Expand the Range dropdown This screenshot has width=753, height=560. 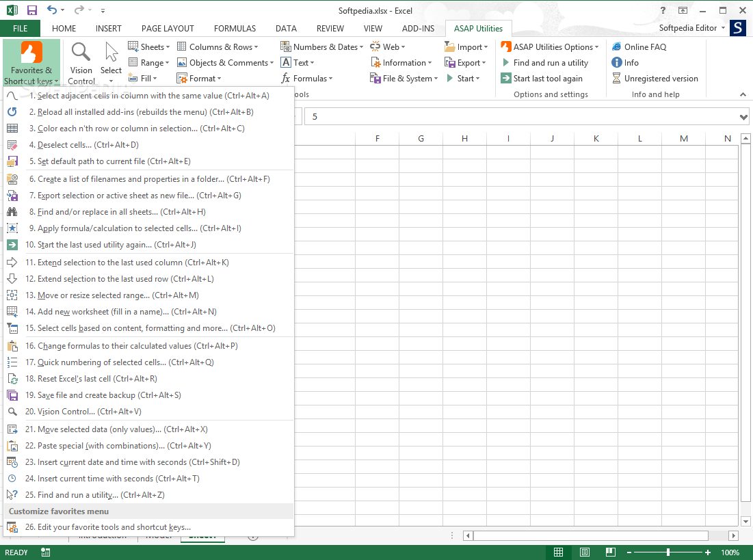148,62
